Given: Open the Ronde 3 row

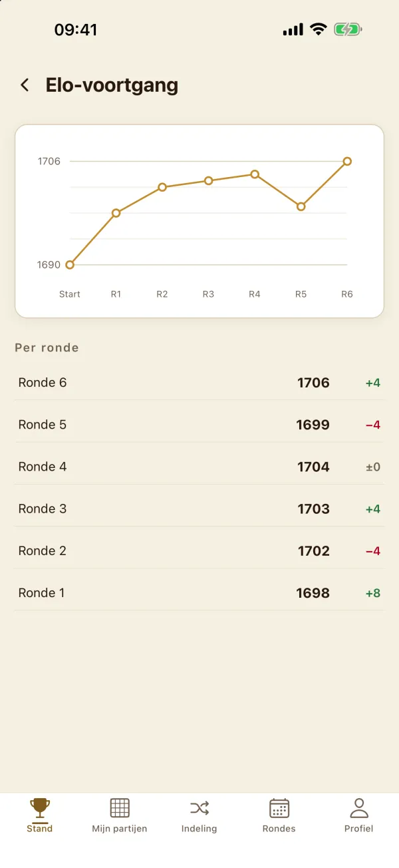Looking at the screenshot, I should pyautogui.click(x=199, y=509).
